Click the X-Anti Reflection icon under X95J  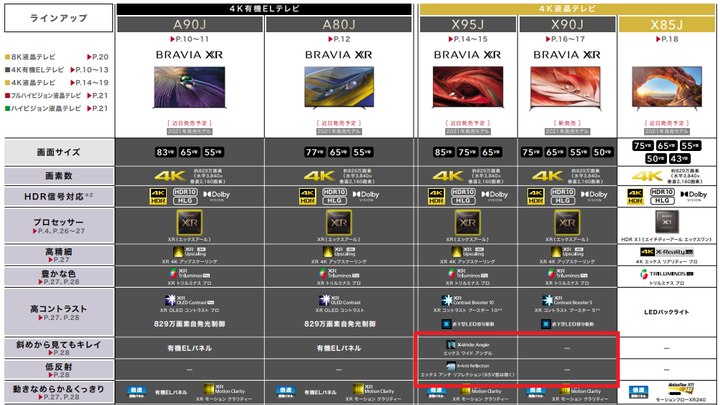click(467, 366)
